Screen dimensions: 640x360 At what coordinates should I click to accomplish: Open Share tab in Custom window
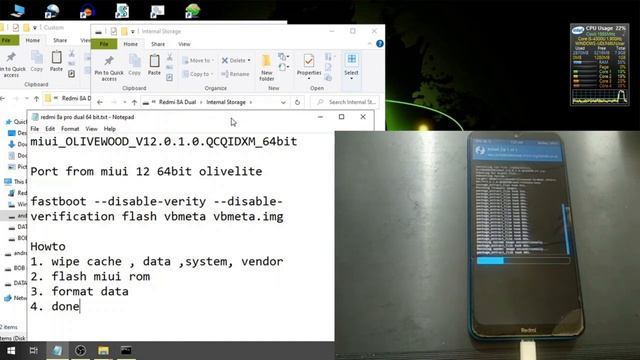60,40
